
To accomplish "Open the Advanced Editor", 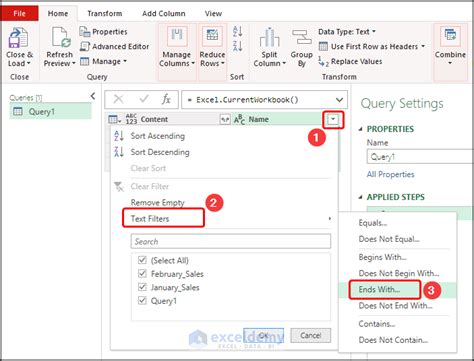I will 115,46.
